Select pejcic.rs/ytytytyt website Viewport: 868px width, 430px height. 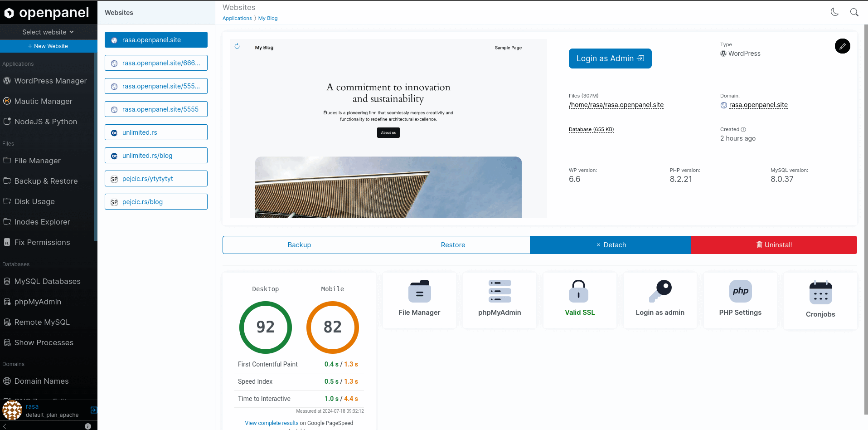tap(156, 179)
